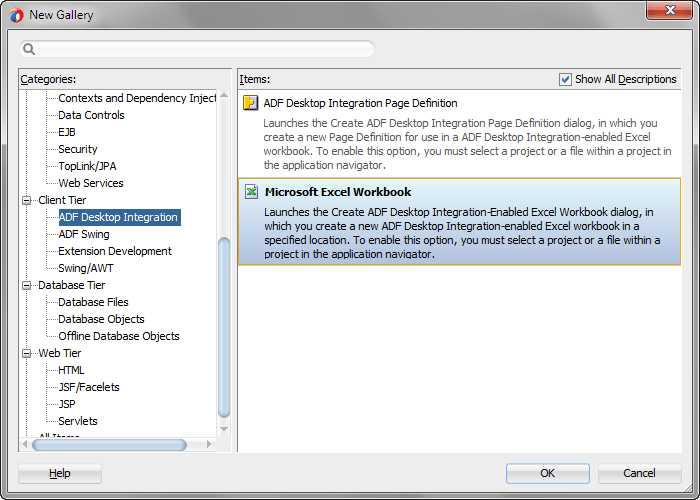Select the Data Controls category
Screen dimensions: 700x500
92,115
